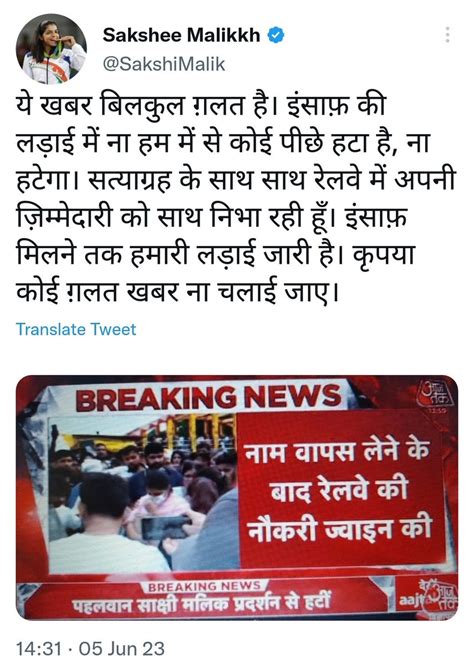
Task: Click the word सत्याग्रह in the tweet
Action: (x=130, y=181)
